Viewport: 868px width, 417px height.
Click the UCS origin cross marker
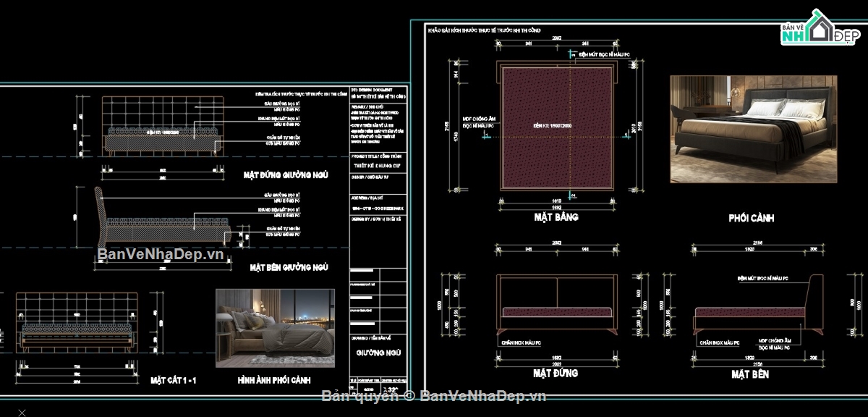point(22,412)
